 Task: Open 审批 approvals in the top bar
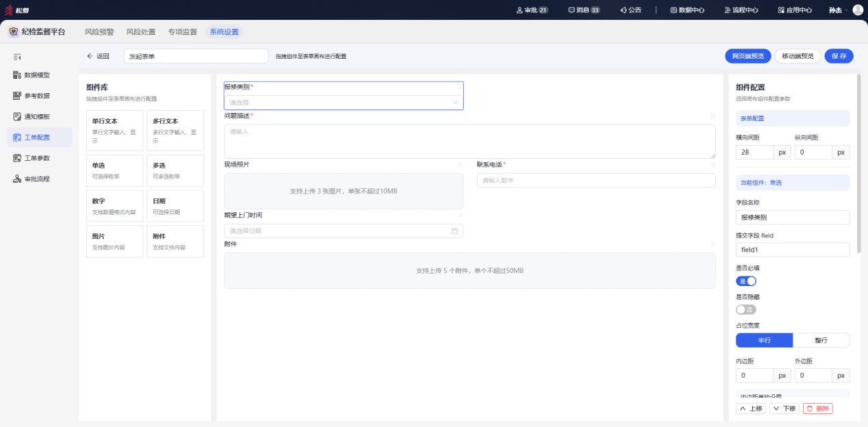click(532, 10)
